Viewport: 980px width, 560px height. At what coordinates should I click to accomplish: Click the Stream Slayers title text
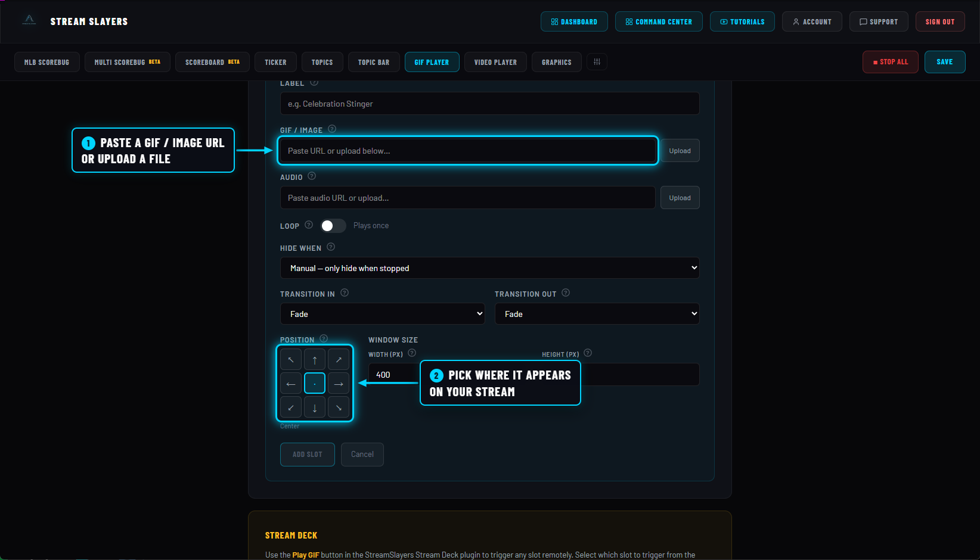coord(89,21)
